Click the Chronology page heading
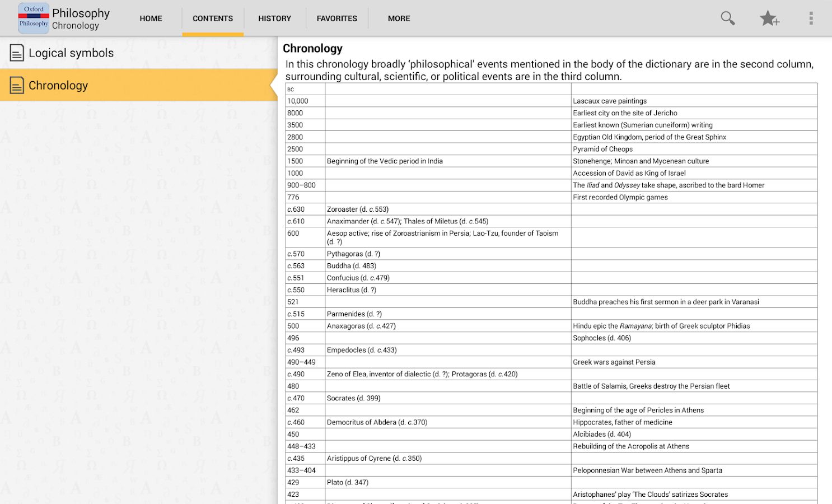The height and width of the screenshot is (504, 832). coord(312,48)
